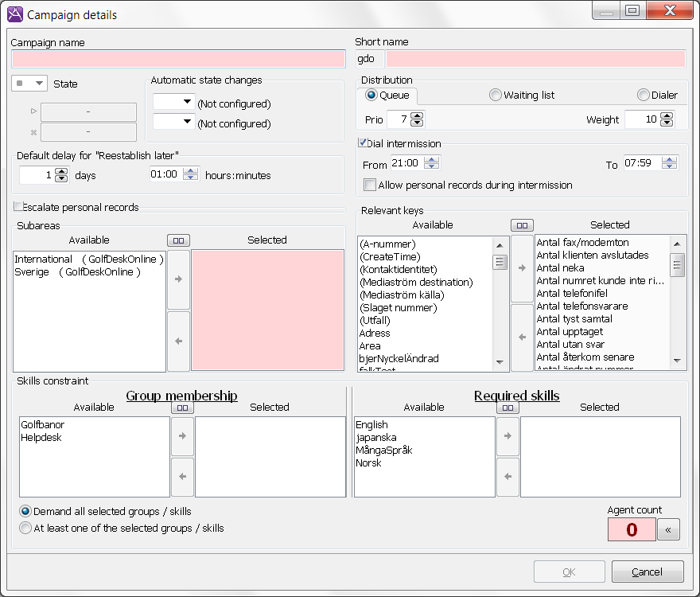Select Helpdesk in Group membership list
The width and height of the screenshot is (700, 597).
(x=42, y=437)
